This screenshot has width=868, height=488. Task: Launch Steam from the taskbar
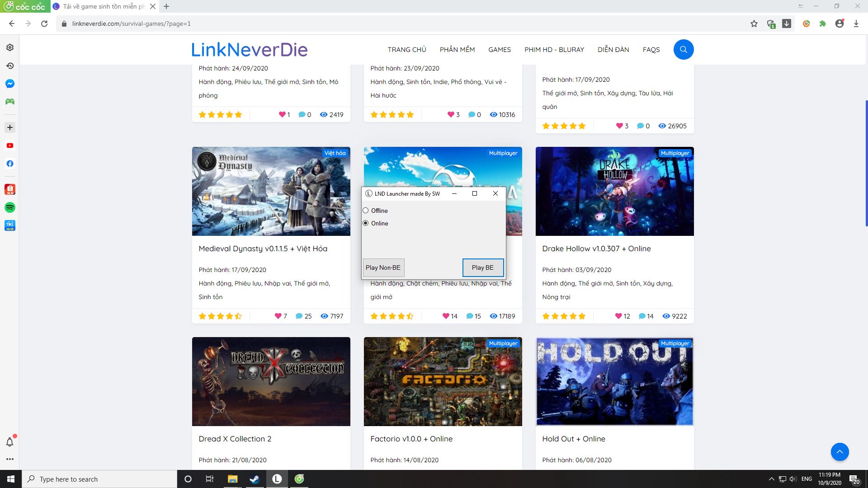(x=255, y=479)
